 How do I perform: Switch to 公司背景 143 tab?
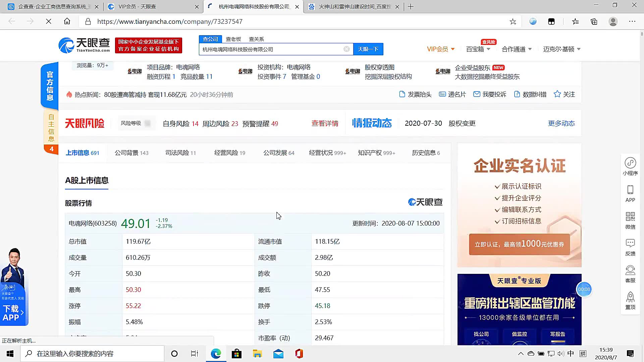click(x=131, y=153)
